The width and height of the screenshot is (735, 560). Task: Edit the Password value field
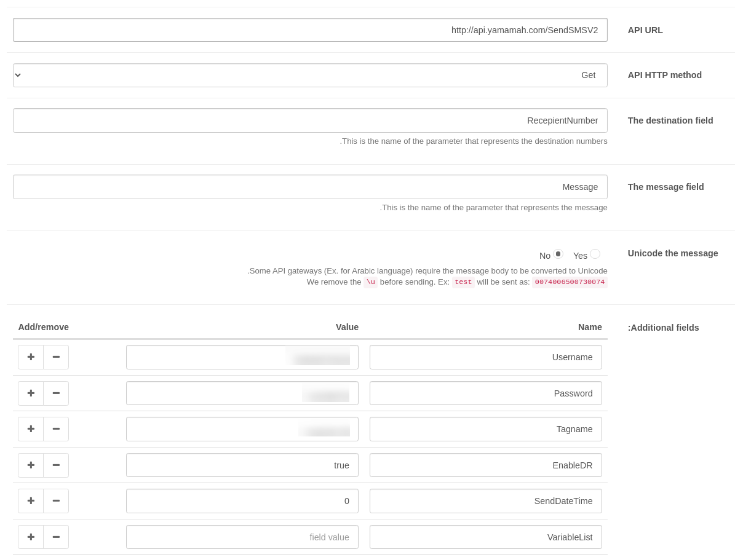pyautogui.click(x=242, y=393)
